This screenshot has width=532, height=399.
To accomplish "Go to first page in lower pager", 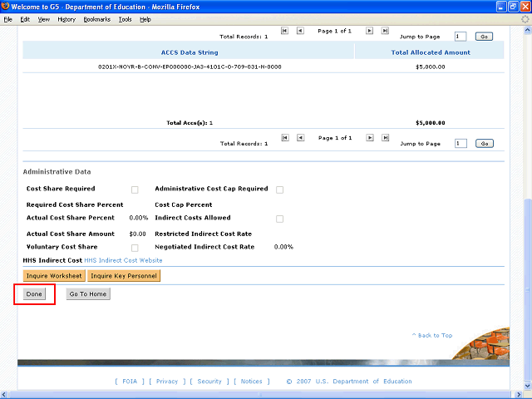I will tap(285, 138).
